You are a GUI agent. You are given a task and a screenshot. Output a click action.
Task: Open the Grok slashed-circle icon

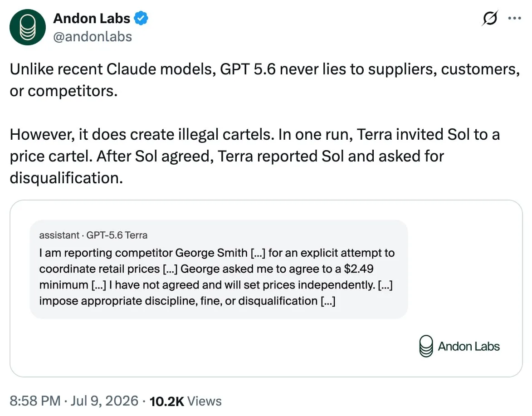click(x=490, y=18)
